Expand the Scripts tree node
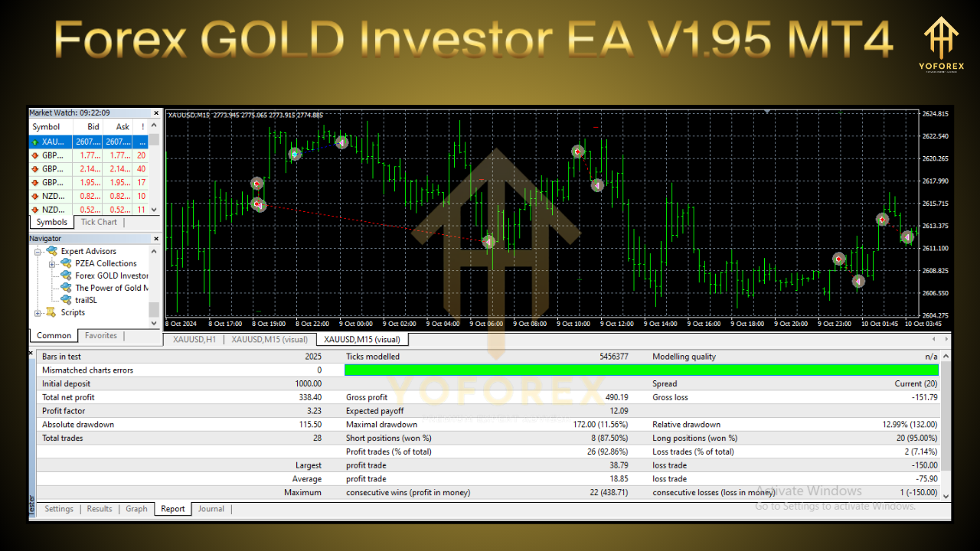The width and height of the screenshot is (980, 551). coord(38,312)
